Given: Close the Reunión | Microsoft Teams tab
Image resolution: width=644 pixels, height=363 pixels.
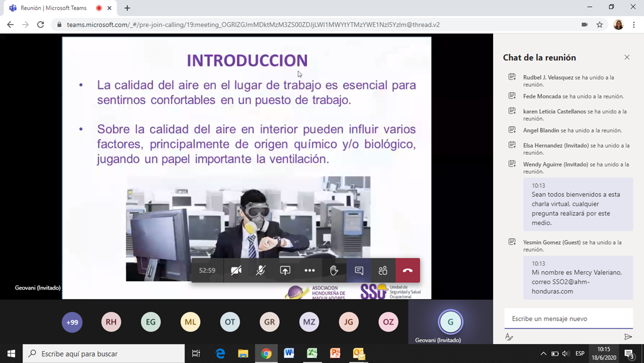Looking at the screenshot, I should pyautogui.click(x=110, y=8).
